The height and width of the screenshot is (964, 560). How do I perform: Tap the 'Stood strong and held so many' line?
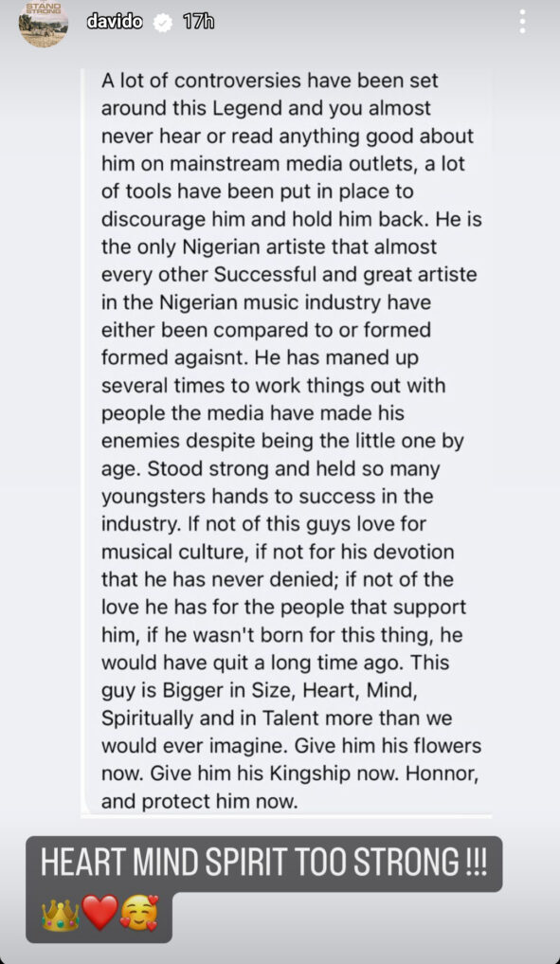click(270, 469)
